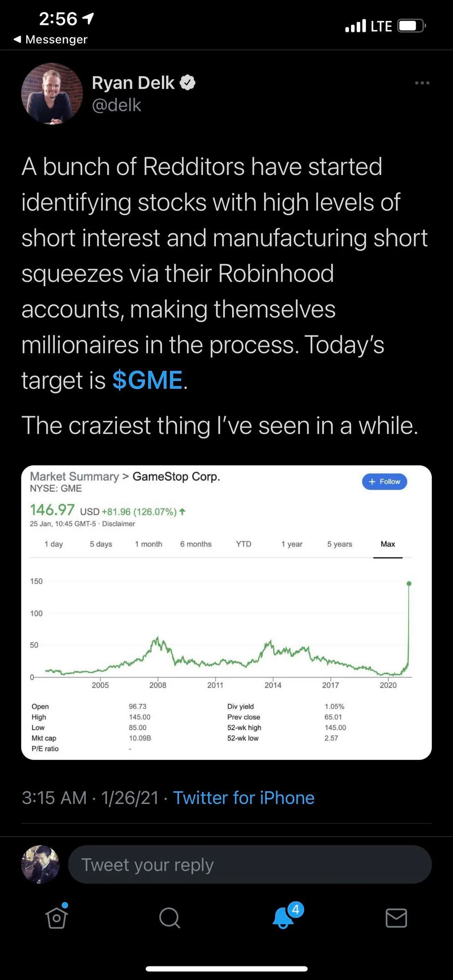Select the 1 day chart range tab
The width and height of the screenshot is (453, 980).
54,544
